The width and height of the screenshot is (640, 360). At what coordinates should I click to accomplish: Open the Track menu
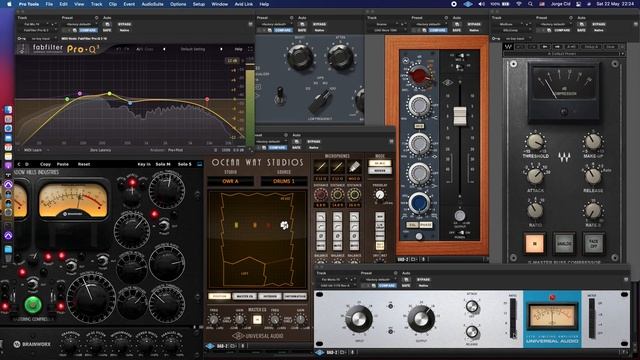[96, 4]
